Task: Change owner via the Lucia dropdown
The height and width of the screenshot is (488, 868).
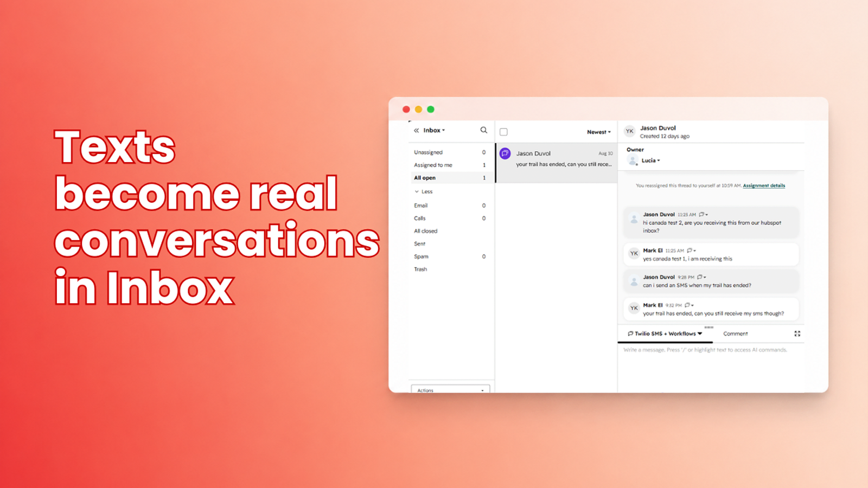Action: 650,160
